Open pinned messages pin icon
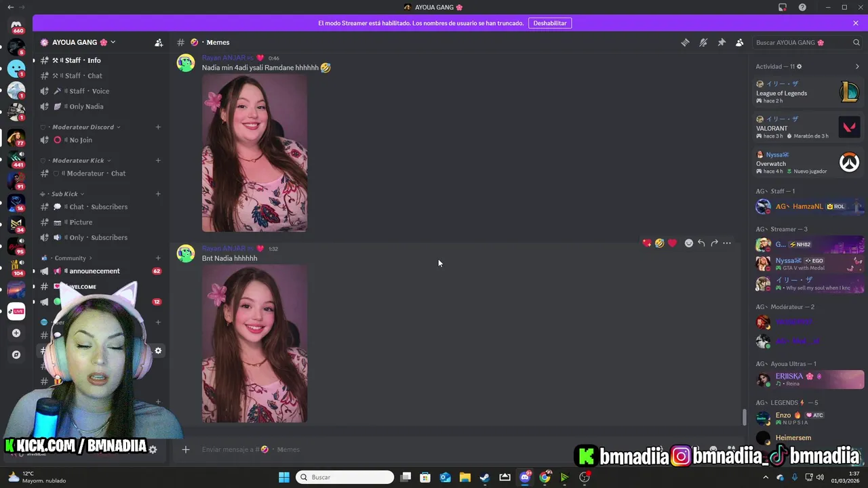 [x=722, y=42]
